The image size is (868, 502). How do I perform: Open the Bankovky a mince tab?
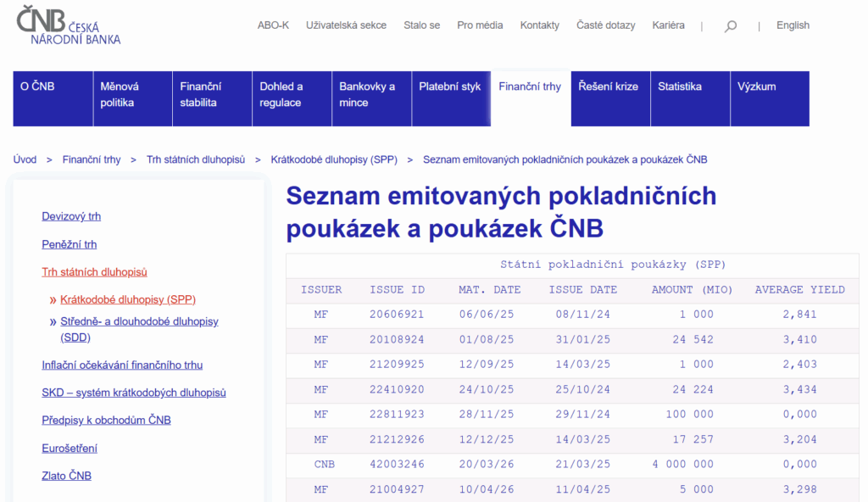(372, 98)
